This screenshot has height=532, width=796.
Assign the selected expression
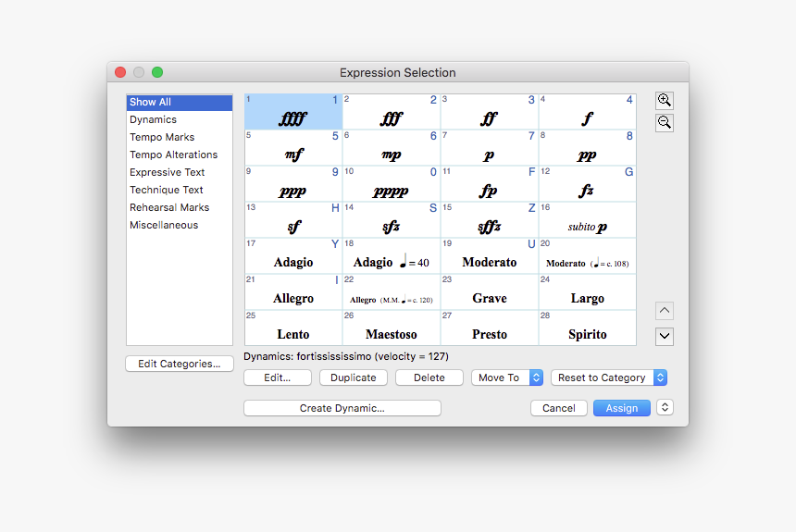click(622, 408)
